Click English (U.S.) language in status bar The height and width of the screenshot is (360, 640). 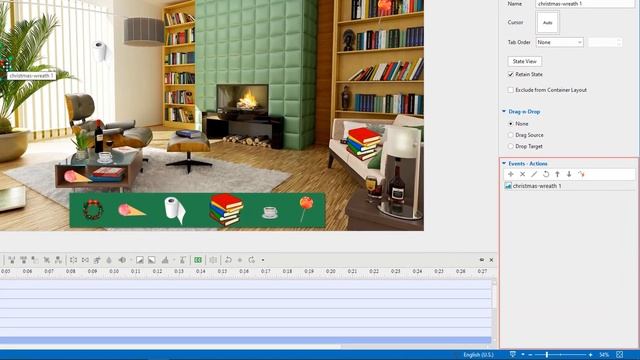478,355
